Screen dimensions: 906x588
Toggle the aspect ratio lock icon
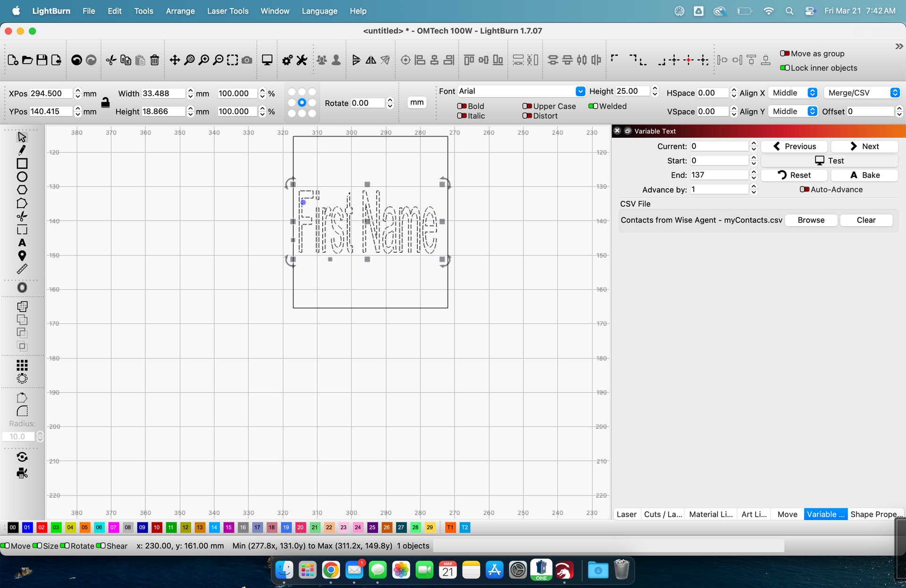(105, 102)
